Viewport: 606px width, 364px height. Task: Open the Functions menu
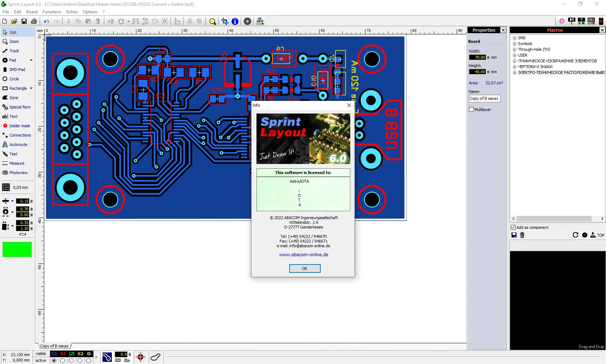(52, 12)
